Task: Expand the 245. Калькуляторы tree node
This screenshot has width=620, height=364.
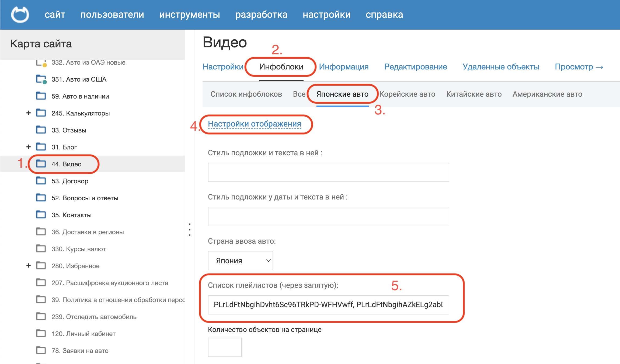Action: (x=29, y=113)
